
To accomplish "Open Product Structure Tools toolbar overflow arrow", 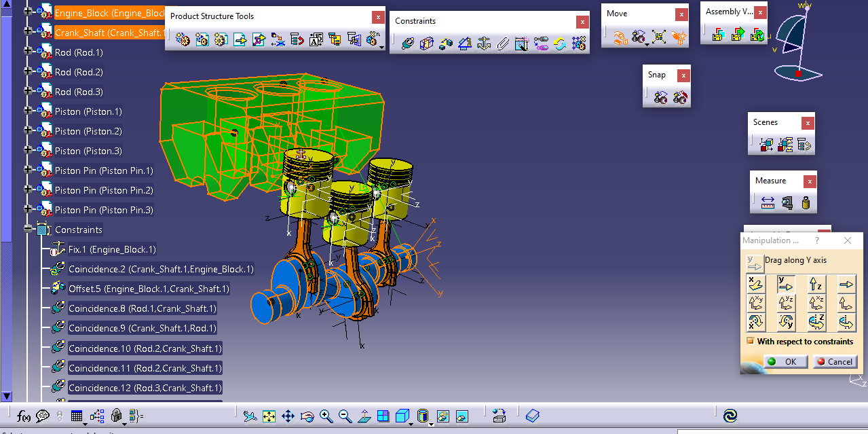I will click(x=382, y=47).
